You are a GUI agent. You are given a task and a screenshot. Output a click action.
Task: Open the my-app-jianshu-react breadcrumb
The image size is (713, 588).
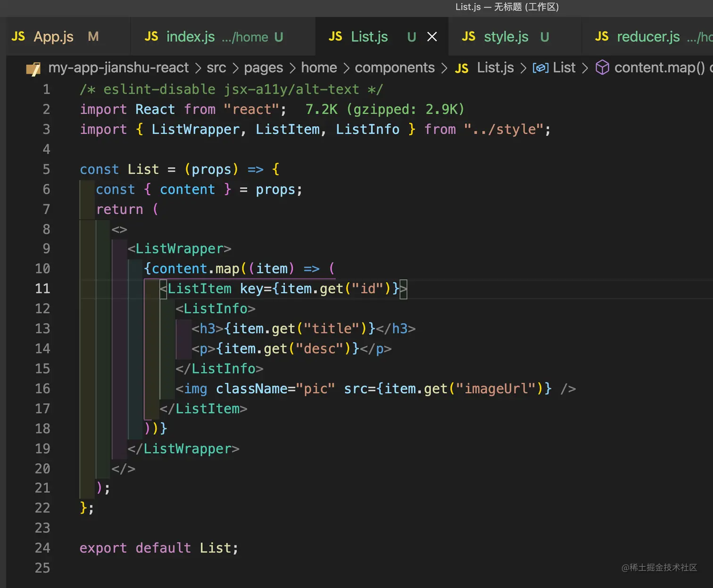[118, 68]
